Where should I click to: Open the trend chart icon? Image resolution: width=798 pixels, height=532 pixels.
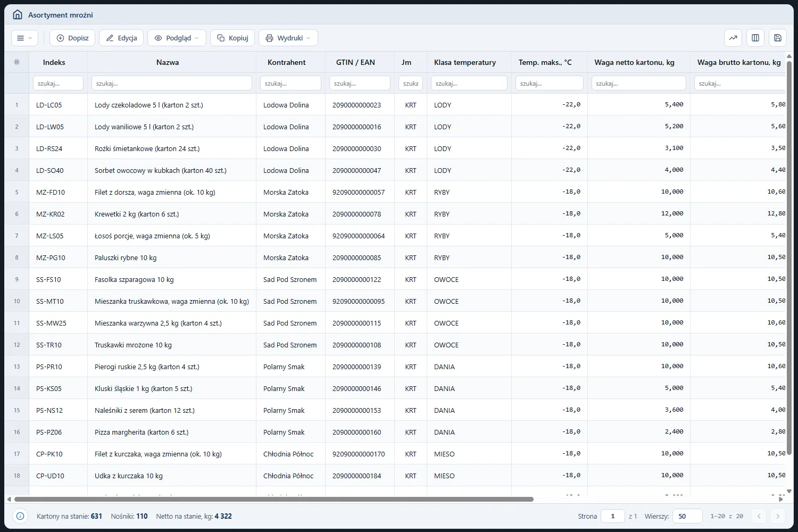(733, 38)
